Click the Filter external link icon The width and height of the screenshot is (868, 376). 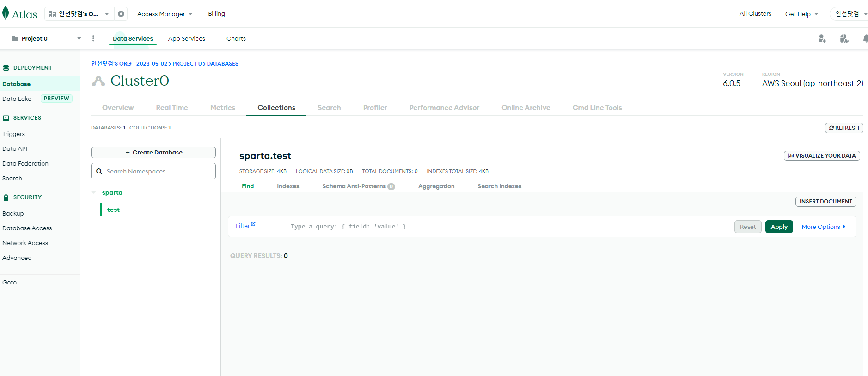(x=253, y=224)
